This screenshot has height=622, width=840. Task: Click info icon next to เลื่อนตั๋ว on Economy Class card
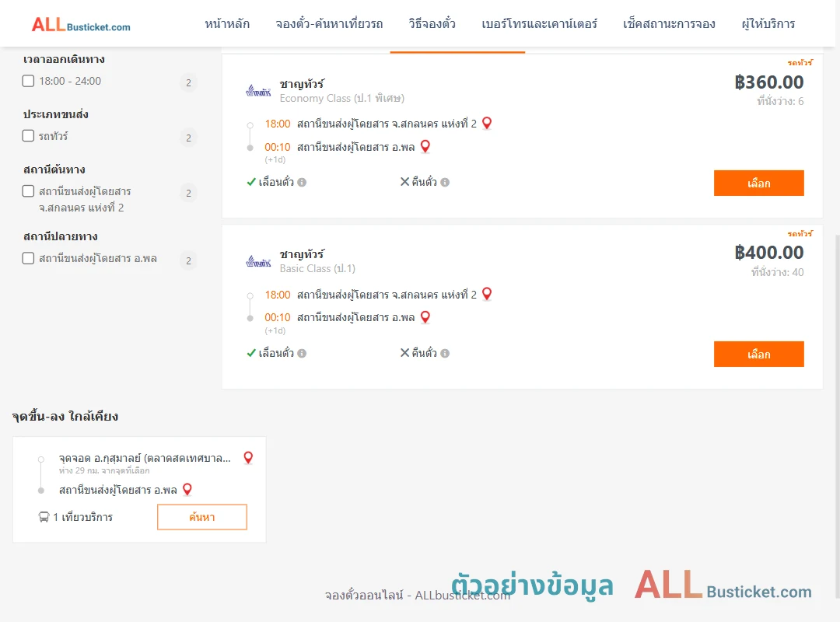click(302, 182)
